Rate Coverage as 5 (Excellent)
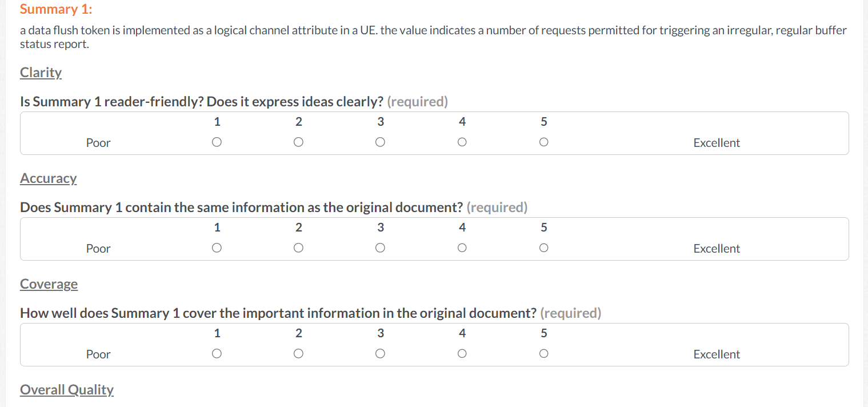868x407 pixels. (543, 354)
